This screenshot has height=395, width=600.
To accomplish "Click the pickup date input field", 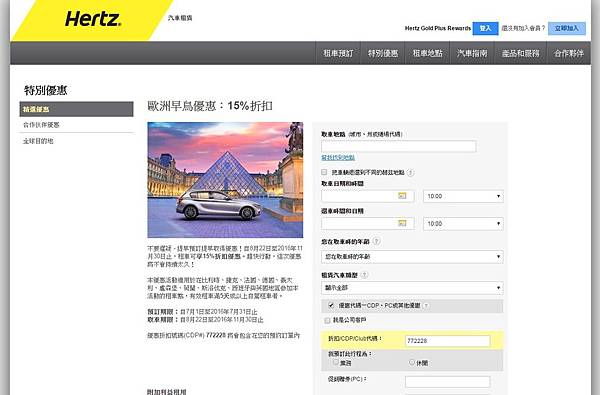I will (368, 196).
